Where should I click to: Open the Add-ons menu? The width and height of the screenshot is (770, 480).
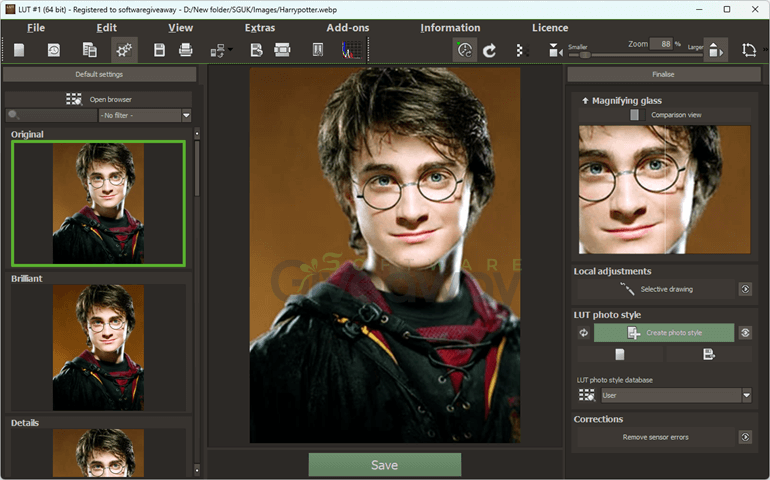click(x=348, y=28)
